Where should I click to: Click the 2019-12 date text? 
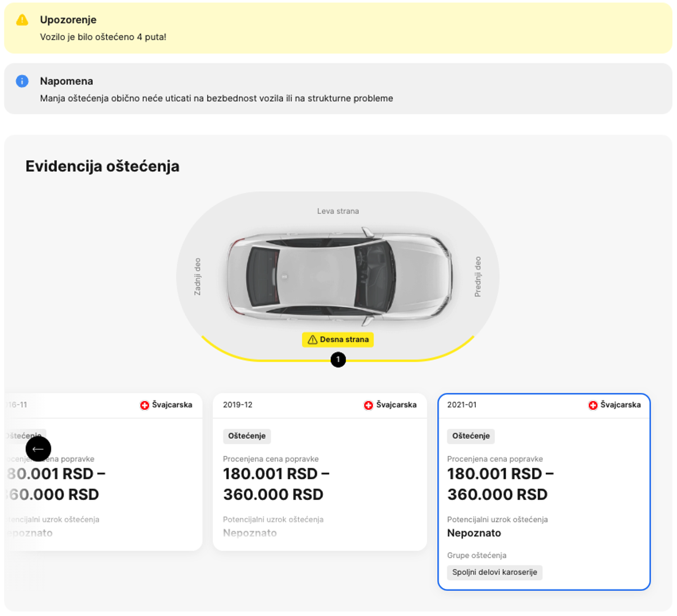click(237, 405)
